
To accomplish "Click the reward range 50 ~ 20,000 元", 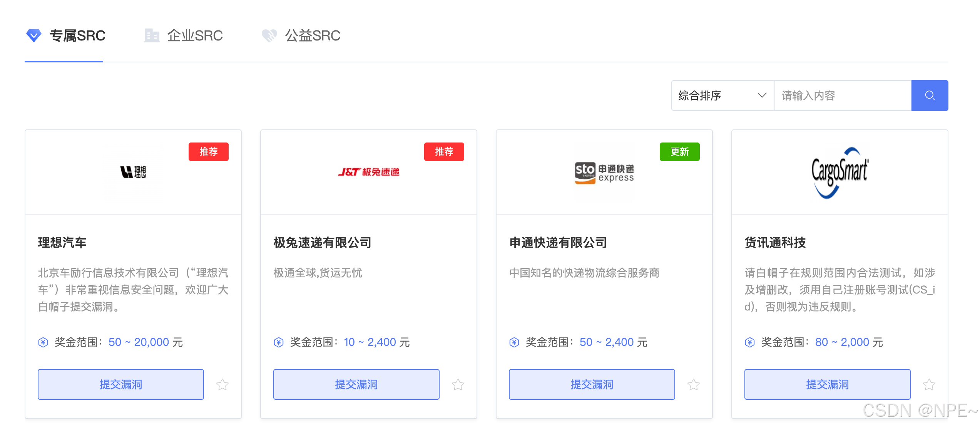I will (145, 342).
